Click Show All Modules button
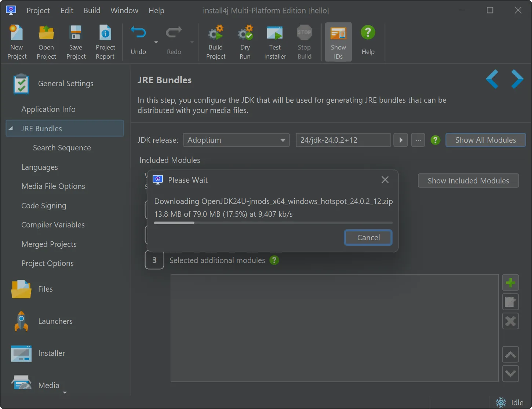The image size is (532, 409). click(x=485, y=140)
